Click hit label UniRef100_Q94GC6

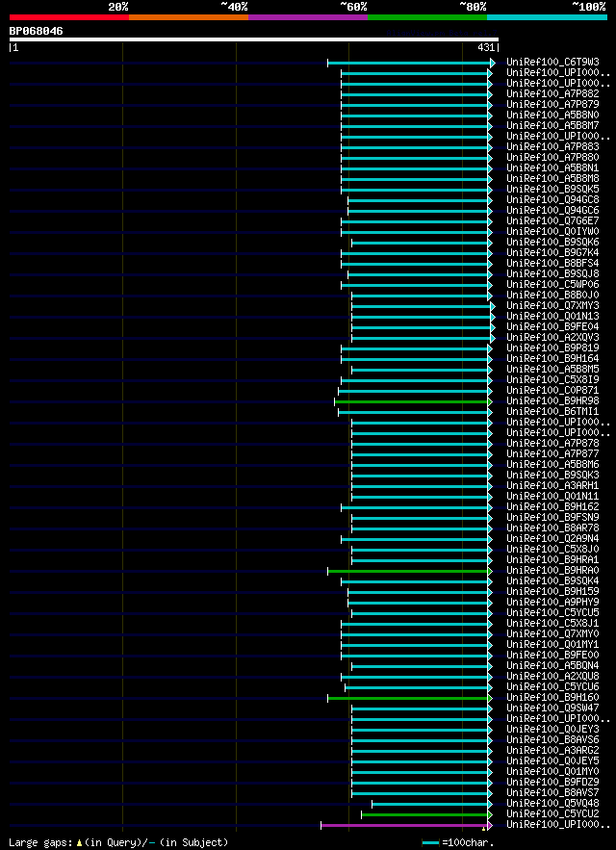pyautogui.click(x=552, y=211)
